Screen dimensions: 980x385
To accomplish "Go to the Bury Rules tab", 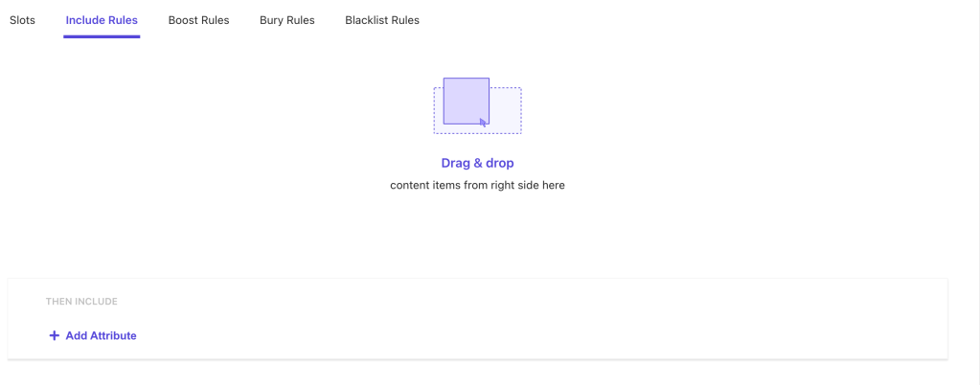I will tap(286, 20).
